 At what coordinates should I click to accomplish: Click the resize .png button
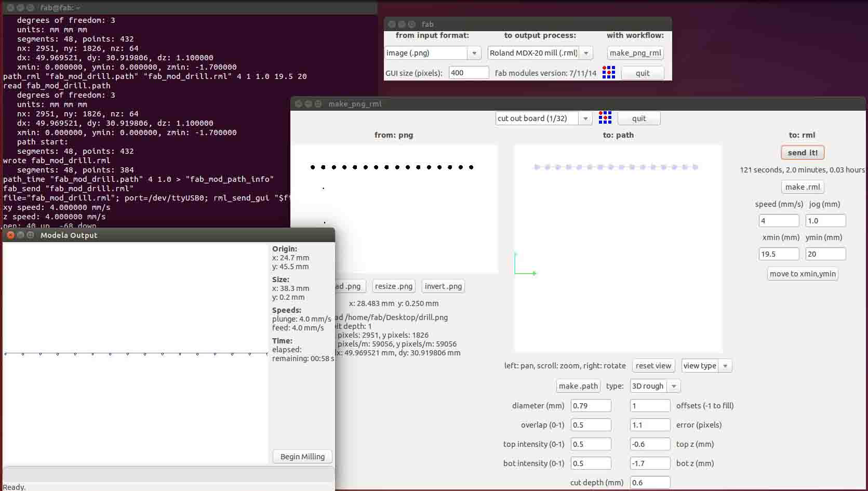(394, 286)
